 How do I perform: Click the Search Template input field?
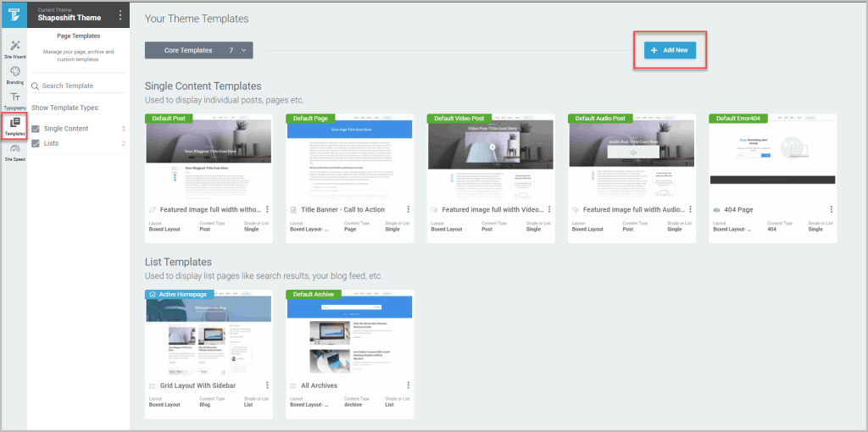tap(78, 86)
